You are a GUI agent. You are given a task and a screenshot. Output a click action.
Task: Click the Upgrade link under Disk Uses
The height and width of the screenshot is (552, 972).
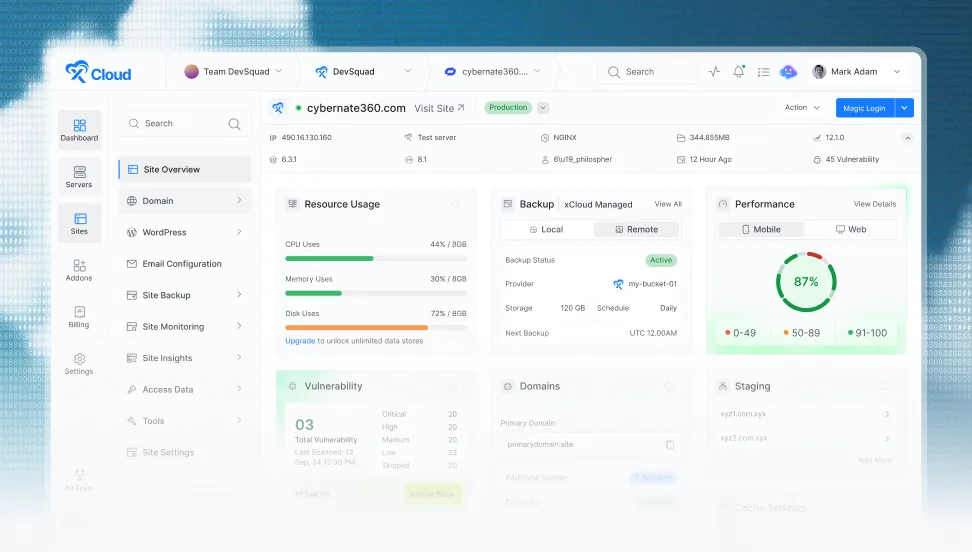coord(300,341)
